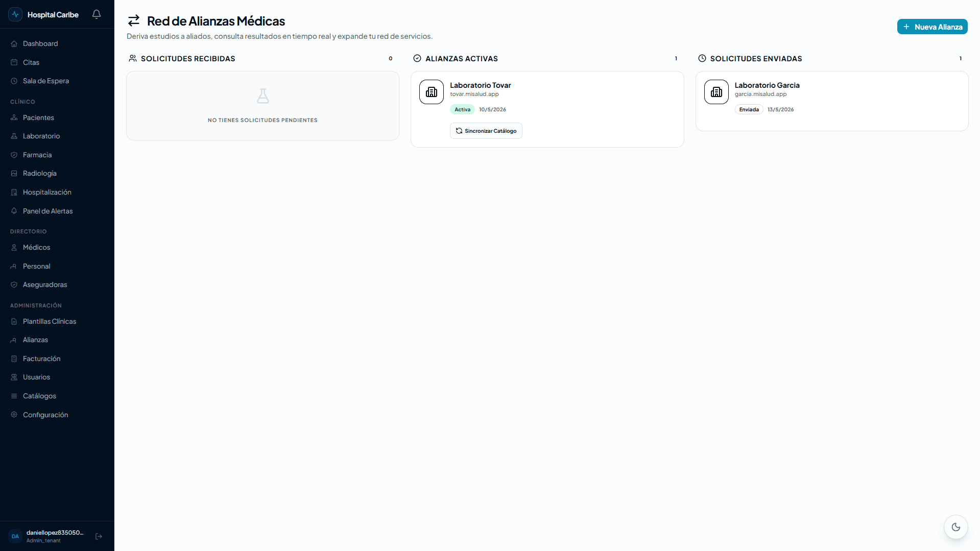Open Hospitalización
980x551 pixels.
(x=57, y=193)
